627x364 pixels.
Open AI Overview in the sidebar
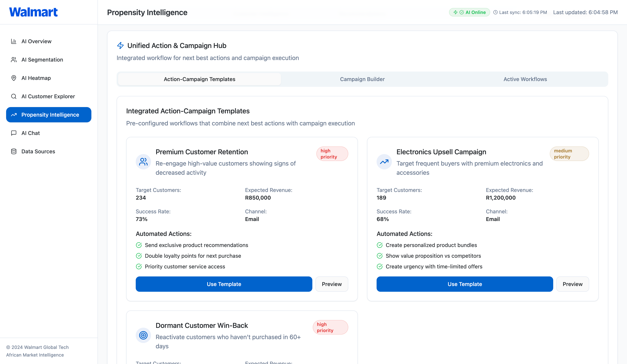coord(49,41)
